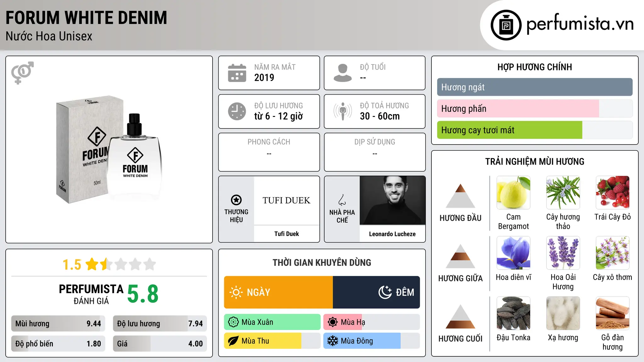
Task: Click the yellow Mùa Thu season bar
Action: click(x=272, y=341)
